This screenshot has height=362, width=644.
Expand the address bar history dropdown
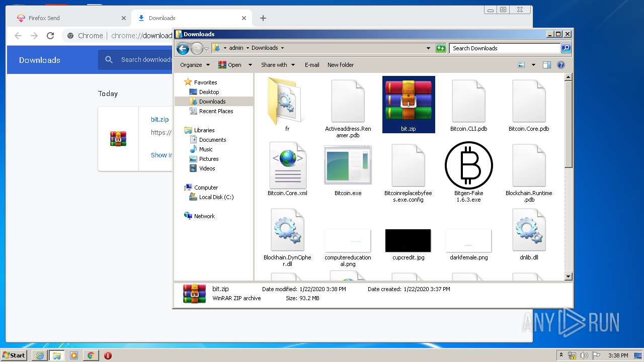point(428,48)
